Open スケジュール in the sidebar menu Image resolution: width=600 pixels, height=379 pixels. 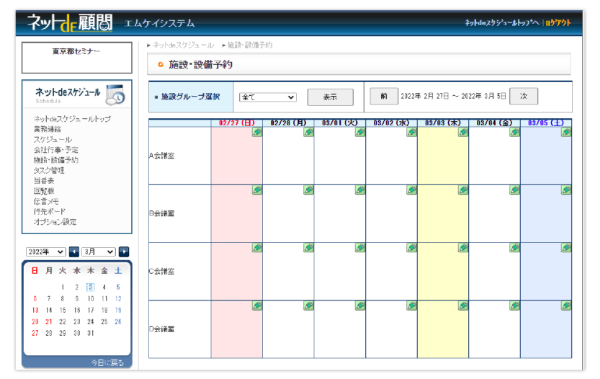[53, 139]
